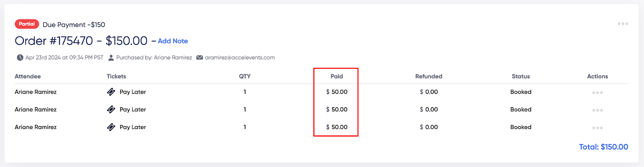Click the aramirez@accelevents.com email address
The height and width of the screenshot is (167, 644).
point(240,57)
